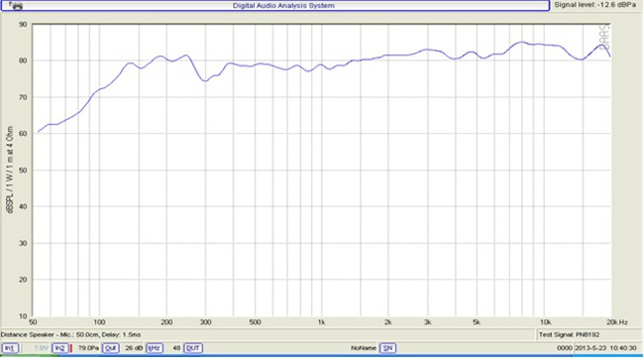Click the kHz sample rate button
The image size is (644, 358).
[155, 348]
